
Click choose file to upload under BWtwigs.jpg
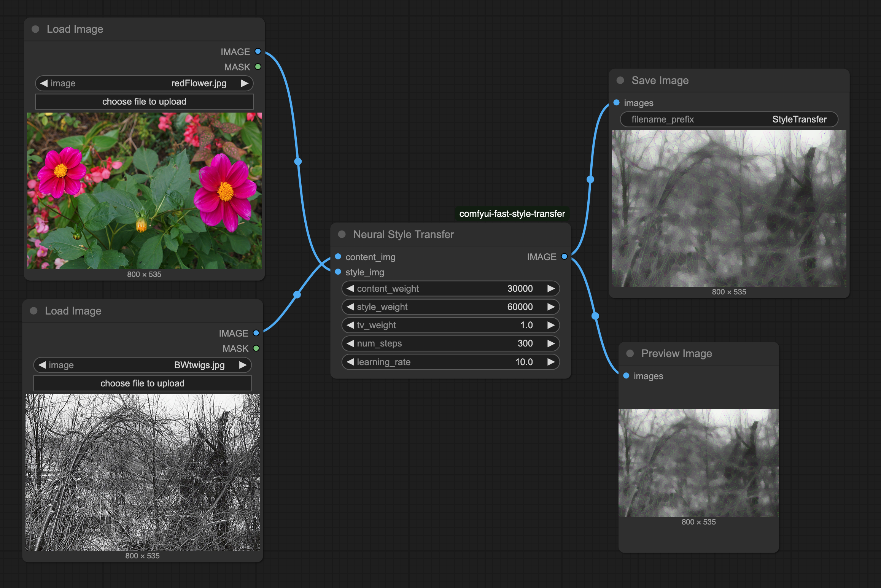click(x=142, y=383)
